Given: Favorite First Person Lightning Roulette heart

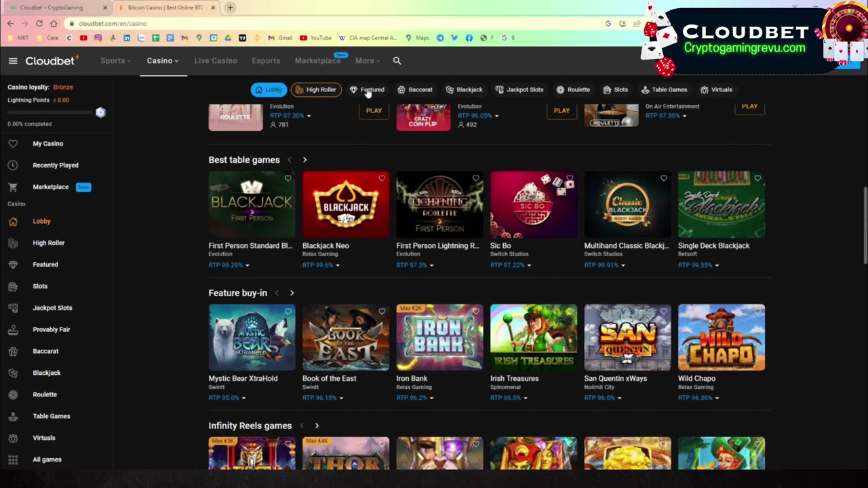Looking at the screenshot, I should [475, 178].
